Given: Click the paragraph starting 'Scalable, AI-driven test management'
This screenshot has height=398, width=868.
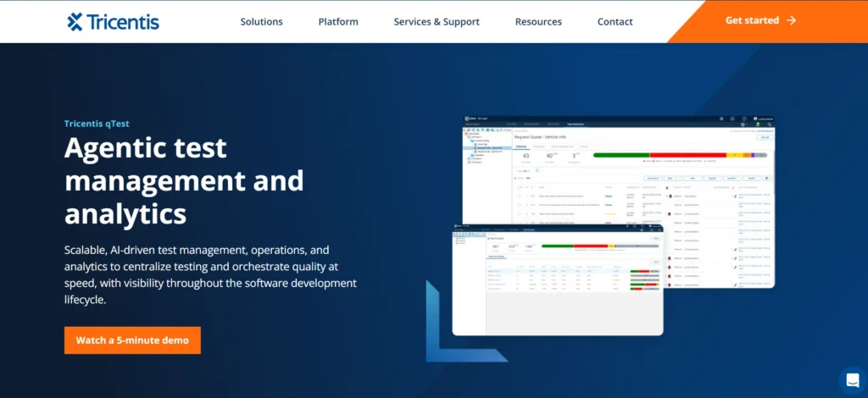Looking at the screenshot, I should click(x=210, y=274).
